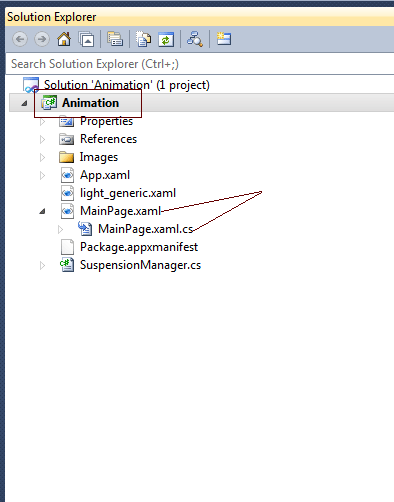Select the Animation project node
Screen dimensions: 394x502
click(x=90, y=103)
